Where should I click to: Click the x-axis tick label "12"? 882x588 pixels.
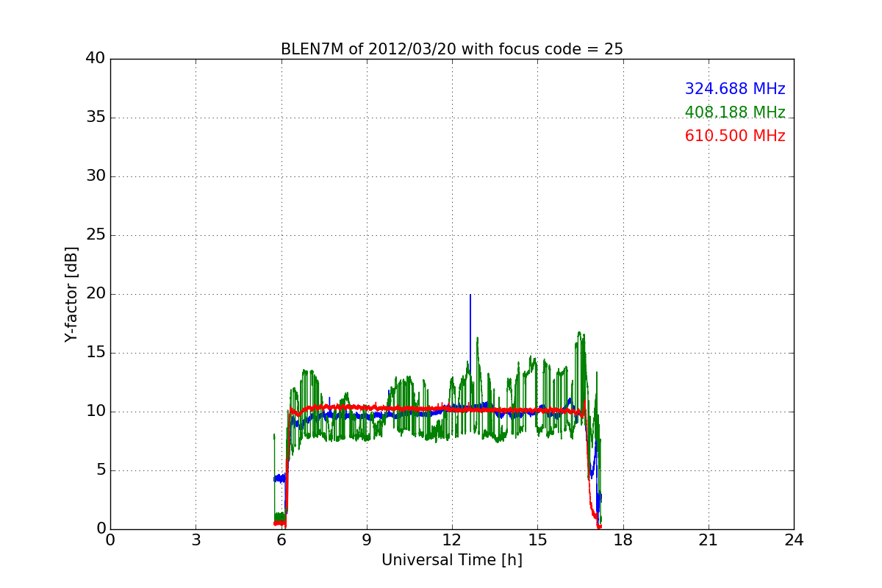[452, 540]
